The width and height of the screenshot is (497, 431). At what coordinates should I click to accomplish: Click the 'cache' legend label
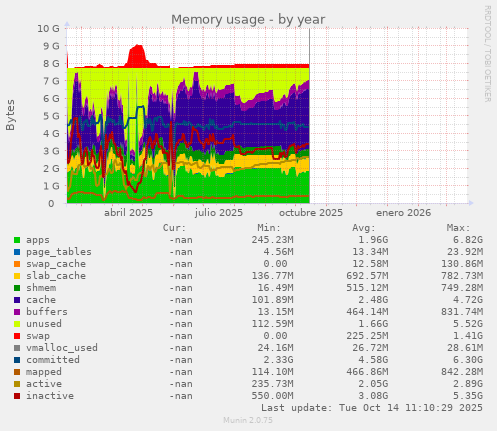(41, 300)
